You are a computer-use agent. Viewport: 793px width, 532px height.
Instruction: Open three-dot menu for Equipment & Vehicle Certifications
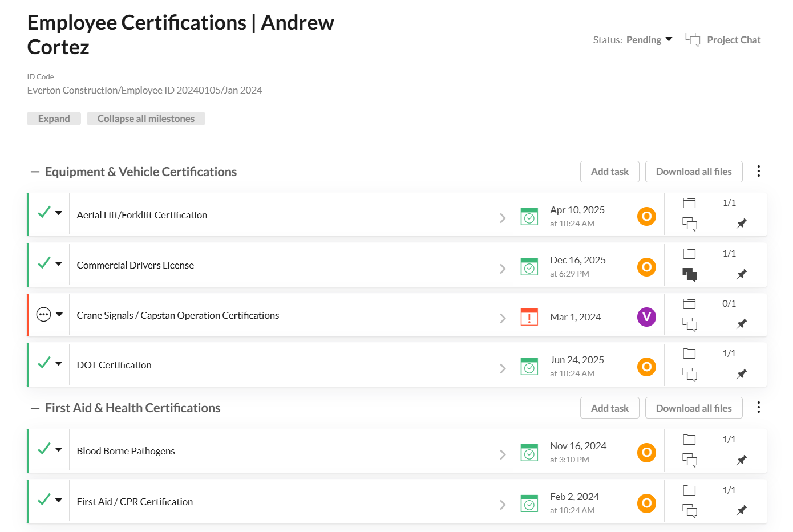pos(758,172)
